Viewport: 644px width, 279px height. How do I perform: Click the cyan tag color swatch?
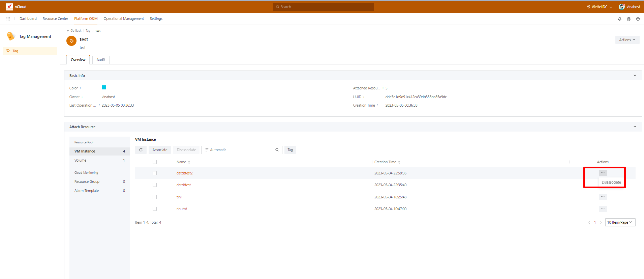pos(104,87)
